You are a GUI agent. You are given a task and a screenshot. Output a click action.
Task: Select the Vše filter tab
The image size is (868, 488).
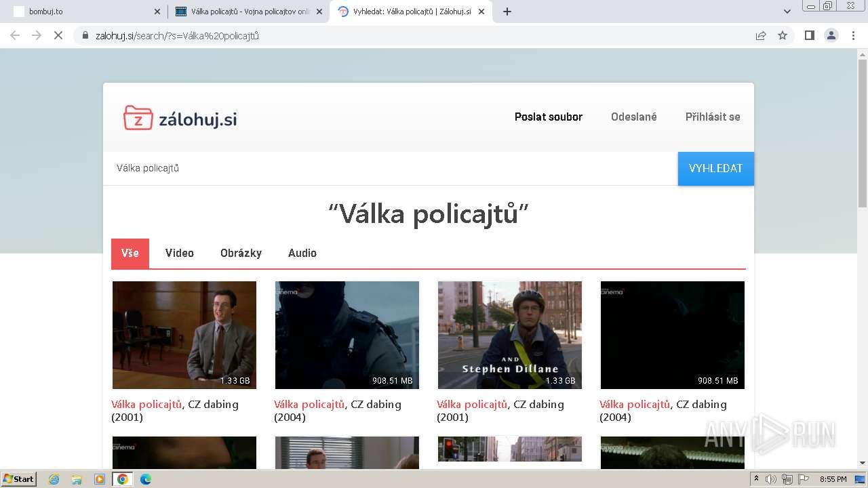click(x=130, y=253)
